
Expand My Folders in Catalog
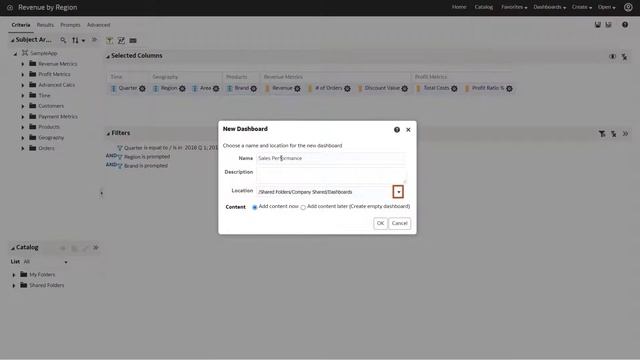coord(14,275)
